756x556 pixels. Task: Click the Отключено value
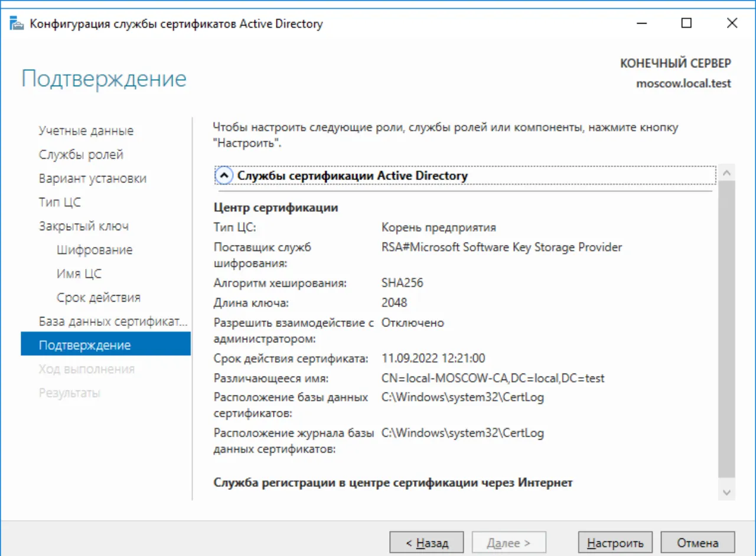click(x=412, y=323)
